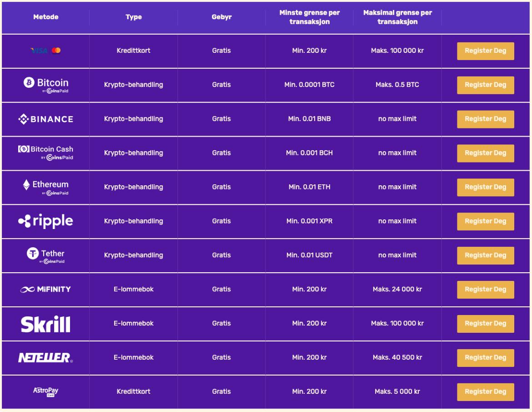The image size is (532, 412).
Task: Click the Binance logo
Action: [x=46, y=119]
